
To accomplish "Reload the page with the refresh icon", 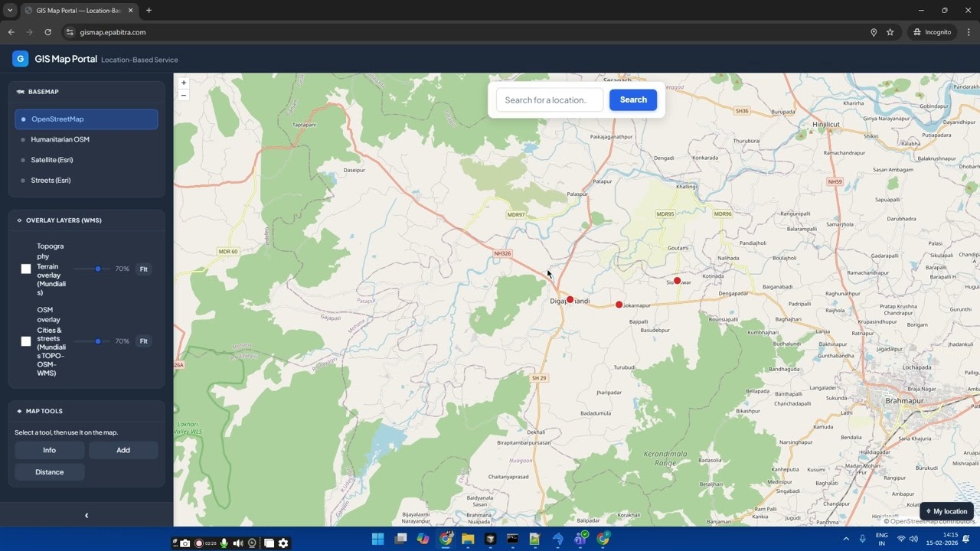I will pos(47,32).
